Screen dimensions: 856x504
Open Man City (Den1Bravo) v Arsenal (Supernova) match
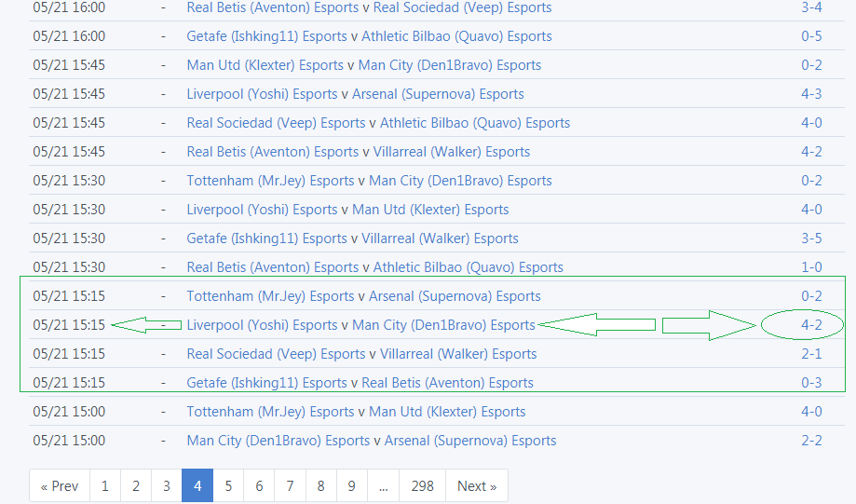(x=371, y=441)
